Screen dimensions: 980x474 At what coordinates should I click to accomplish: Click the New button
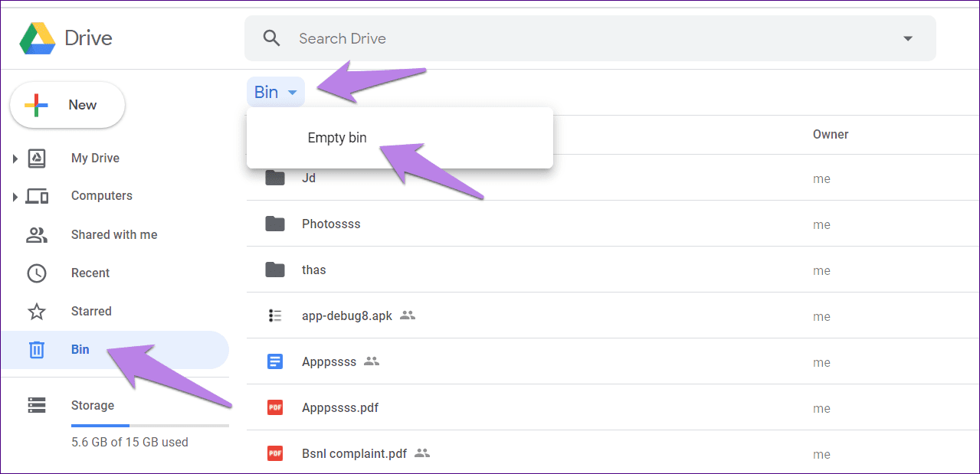(67, 105)
